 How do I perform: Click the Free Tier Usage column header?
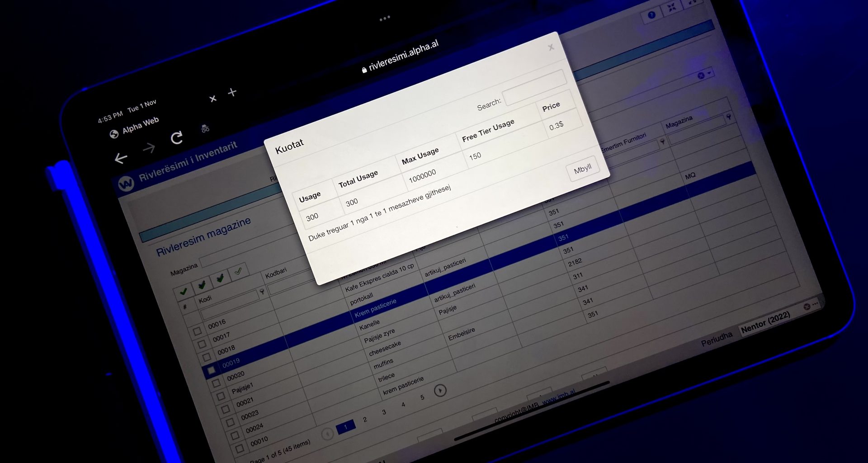point(488,131)
